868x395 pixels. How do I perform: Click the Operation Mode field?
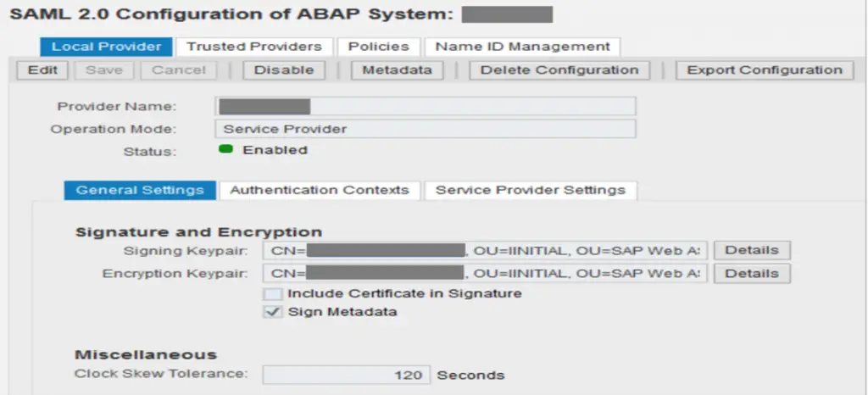click(x=426, y=129)
